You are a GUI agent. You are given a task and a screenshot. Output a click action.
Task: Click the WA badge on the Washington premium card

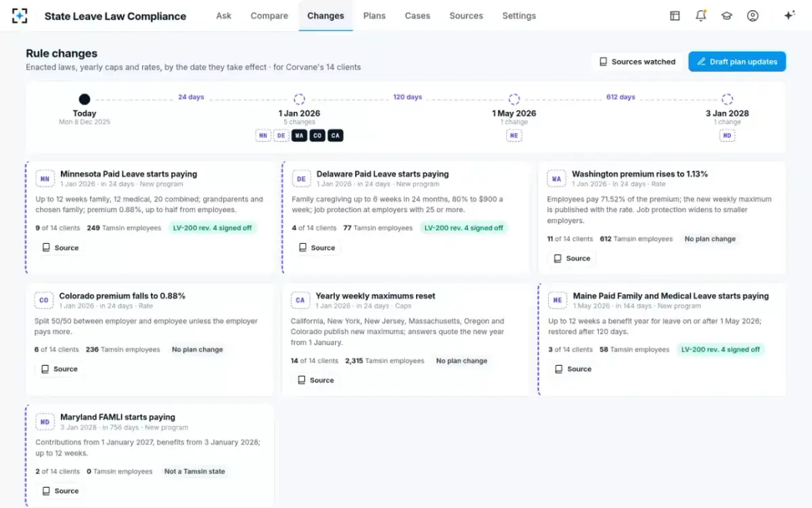(556, 179)
